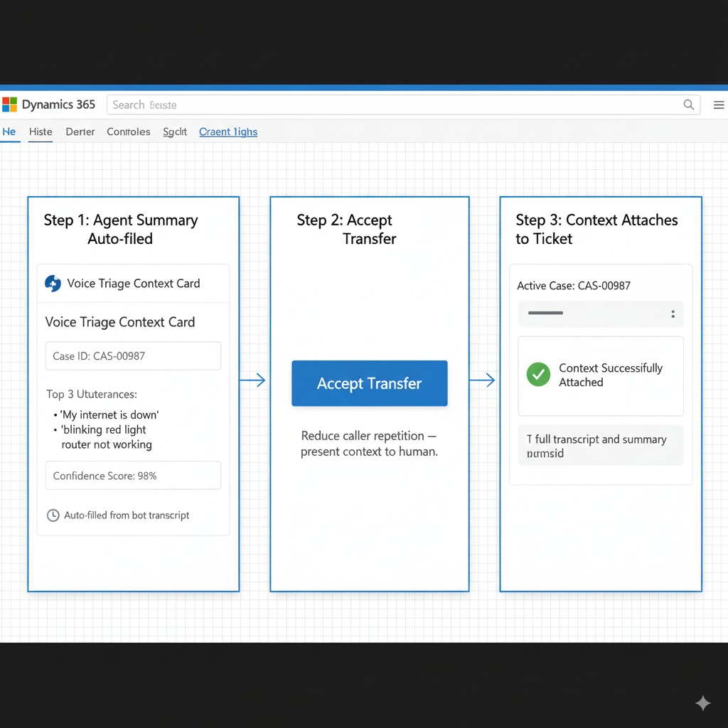Click Step 3: Context Attaches to Ticket heading
The image size is (728, 728).
(596, 230)
